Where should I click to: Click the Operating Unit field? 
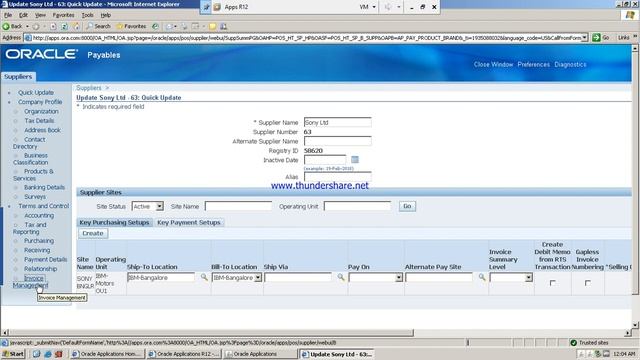tap(358, 206)
